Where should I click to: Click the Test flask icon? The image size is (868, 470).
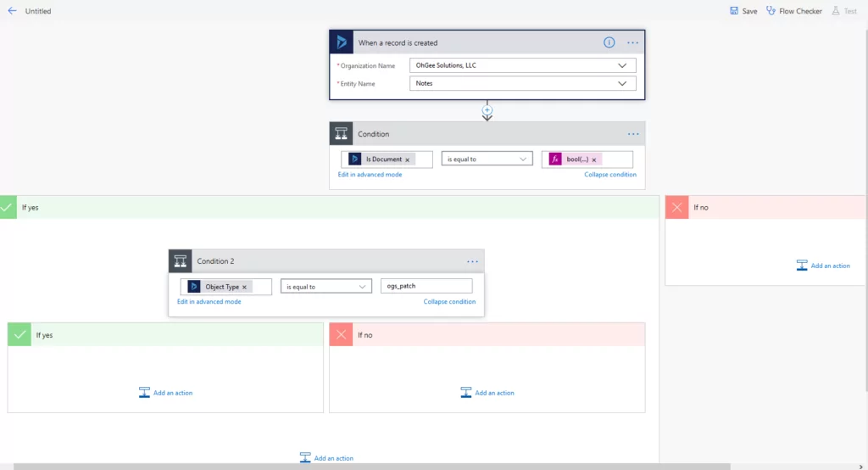click(836, 10)
